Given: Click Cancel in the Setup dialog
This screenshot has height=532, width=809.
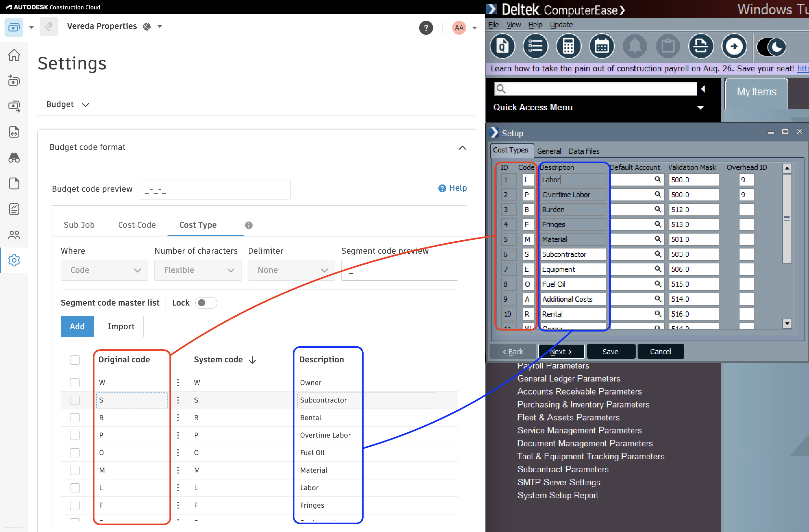Looking at the screenshot, I should [x=660, y=352].
